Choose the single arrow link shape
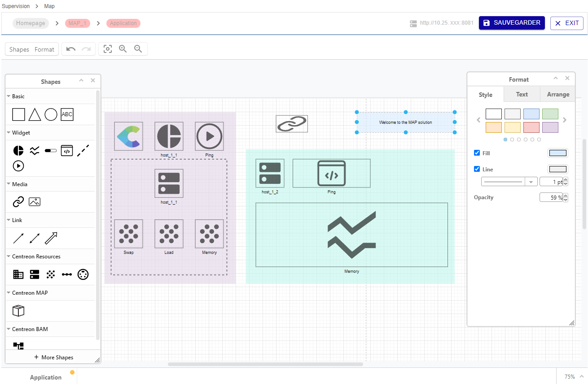Screen dimensions: 588x384 coord(18,238)
